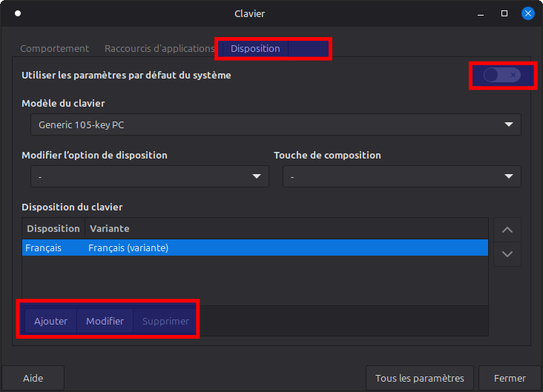This screenshot has width=543, height=392.
Task: Click Tous les paramètres button
Action: point(419,378)
